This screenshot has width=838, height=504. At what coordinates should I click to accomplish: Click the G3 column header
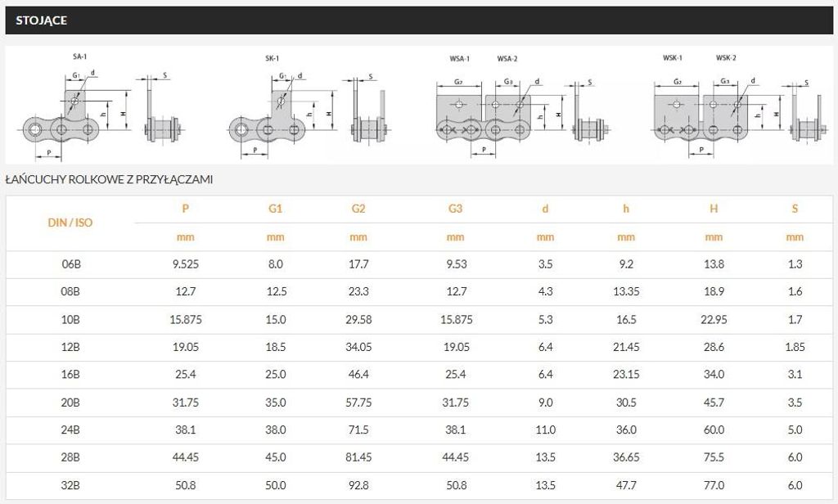(x=455, y=209)
